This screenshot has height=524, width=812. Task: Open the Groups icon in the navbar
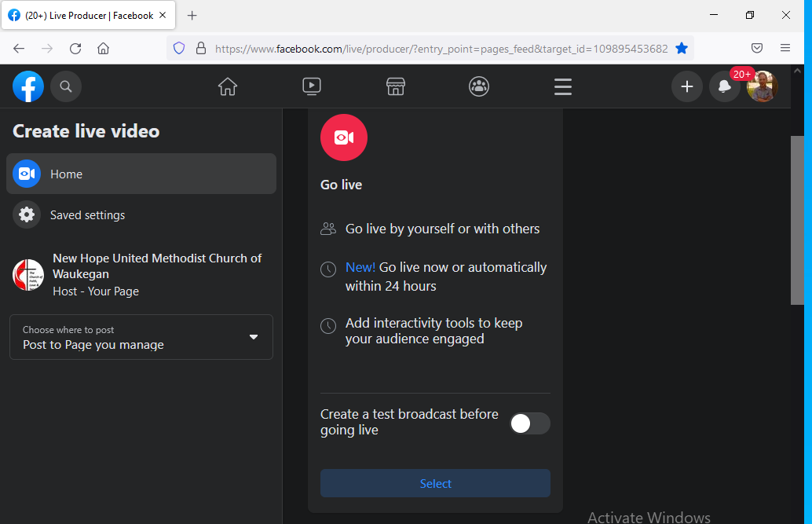click(479, 86)
